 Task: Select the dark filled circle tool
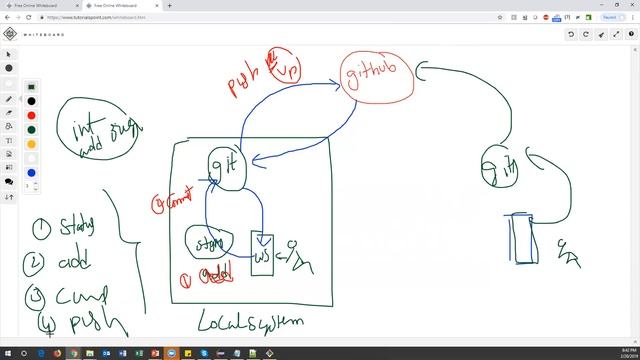pyautogui.click(x=9, y=68)
